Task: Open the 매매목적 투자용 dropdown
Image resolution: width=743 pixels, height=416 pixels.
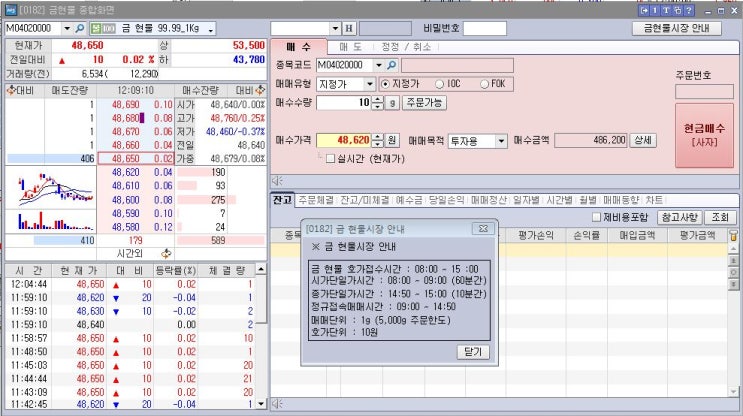Action: point(501,141)
